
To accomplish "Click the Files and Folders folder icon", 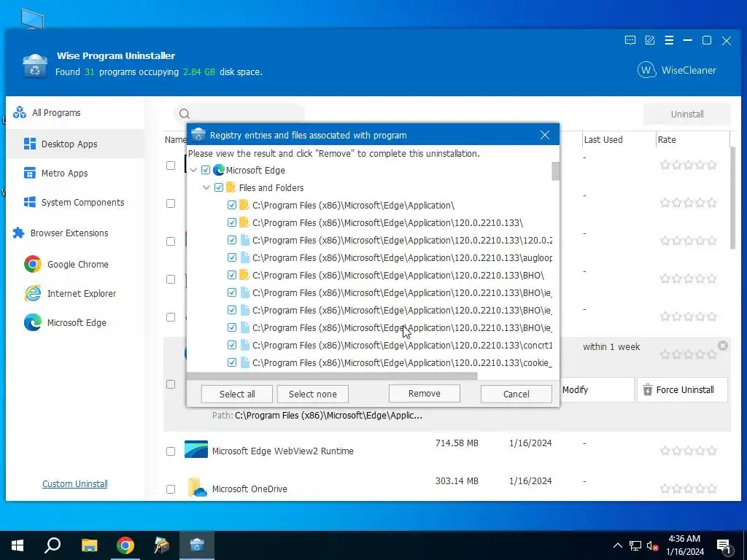I will tap(231, 187).
